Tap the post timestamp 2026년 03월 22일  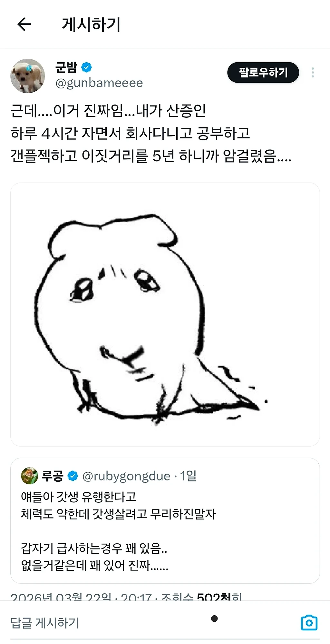[x=61, y=597]
